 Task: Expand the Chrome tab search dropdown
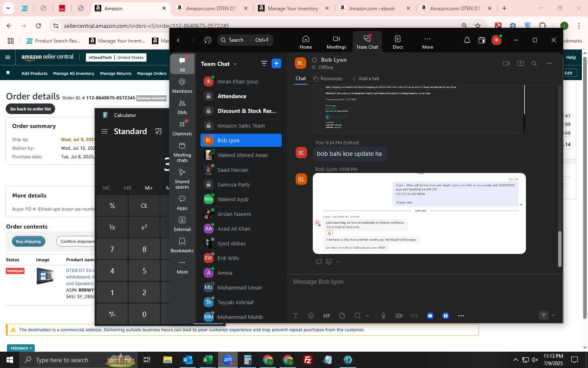pos(8,8)
